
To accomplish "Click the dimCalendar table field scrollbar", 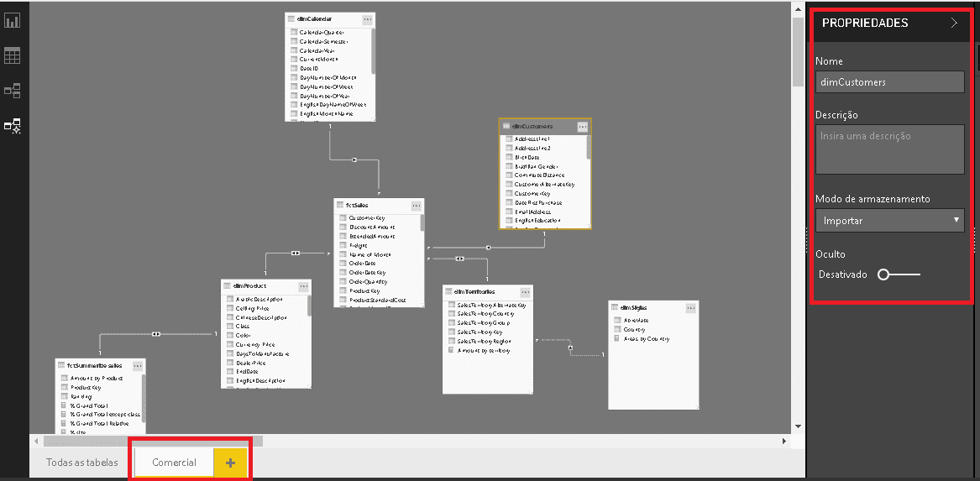I will [373, 51].
